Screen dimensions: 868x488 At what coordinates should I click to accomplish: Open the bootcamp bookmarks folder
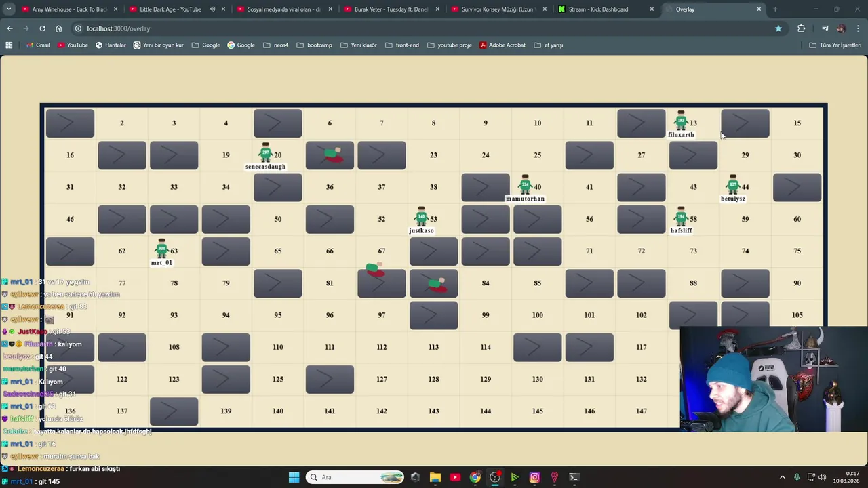tap(314, 45)
